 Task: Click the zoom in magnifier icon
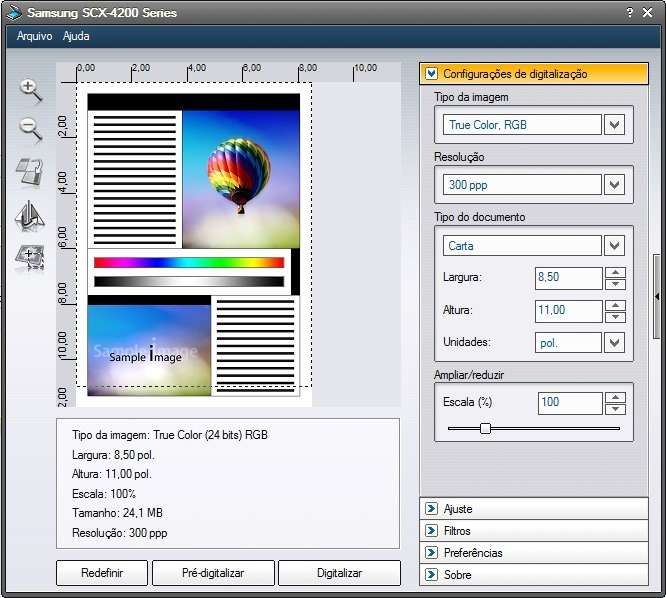tap(31, 91)
